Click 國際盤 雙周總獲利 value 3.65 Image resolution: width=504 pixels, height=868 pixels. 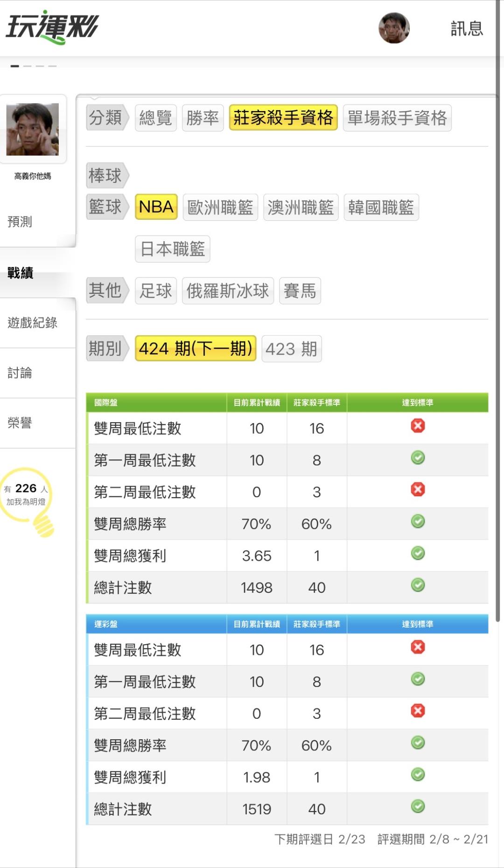pyautogui.click(x=257, y=556)
